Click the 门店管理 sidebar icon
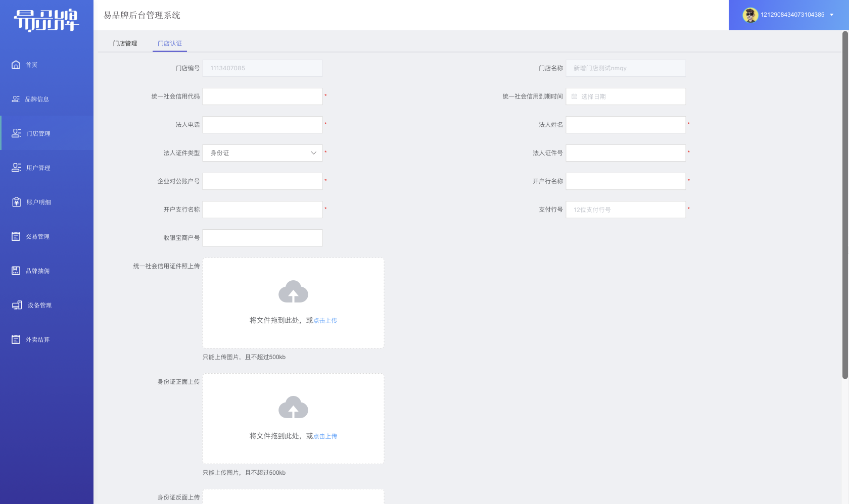849x504 pixels. pos(16,133)
